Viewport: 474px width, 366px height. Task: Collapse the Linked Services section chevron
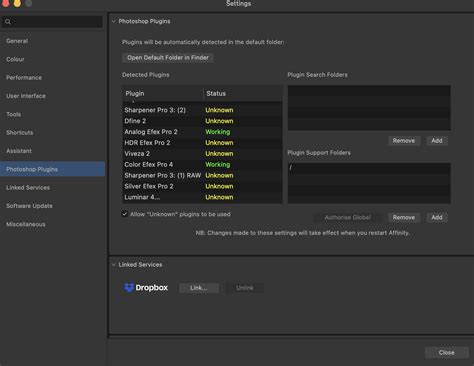[114, 265]
